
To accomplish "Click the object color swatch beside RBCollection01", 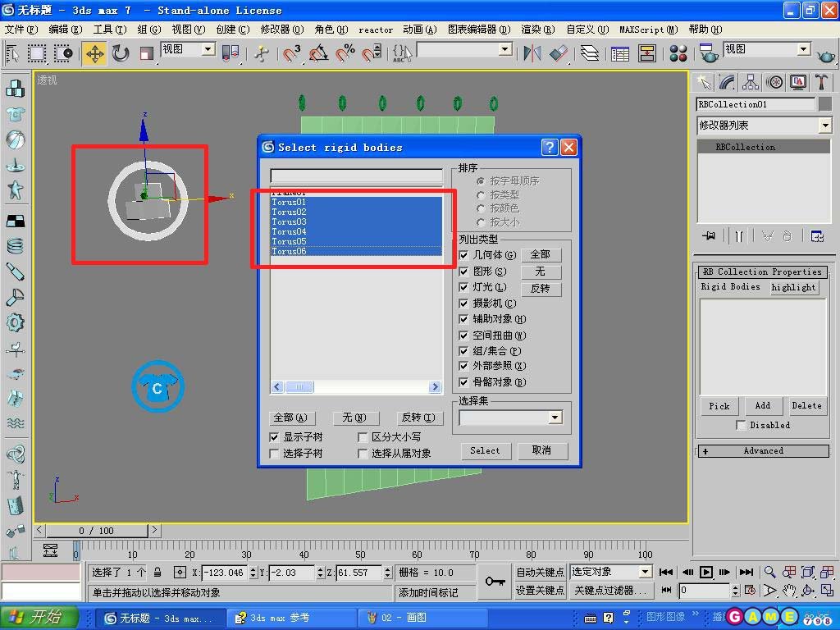I will tap(824, 104).
